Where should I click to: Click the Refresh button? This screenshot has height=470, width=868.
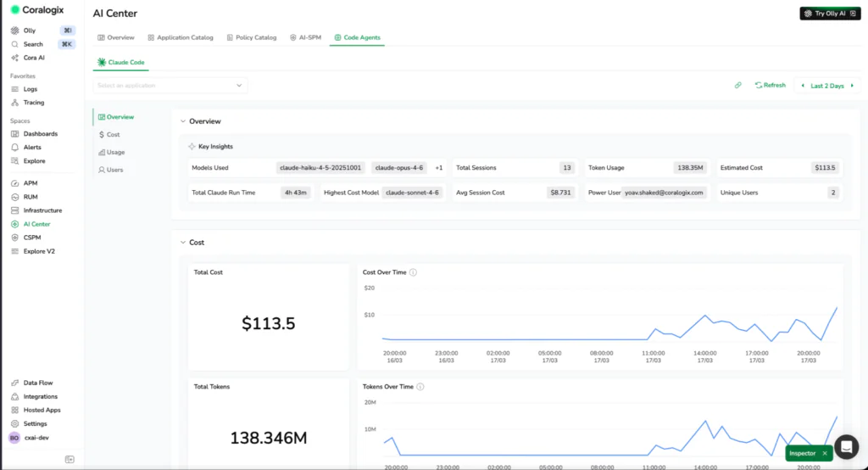770,86
